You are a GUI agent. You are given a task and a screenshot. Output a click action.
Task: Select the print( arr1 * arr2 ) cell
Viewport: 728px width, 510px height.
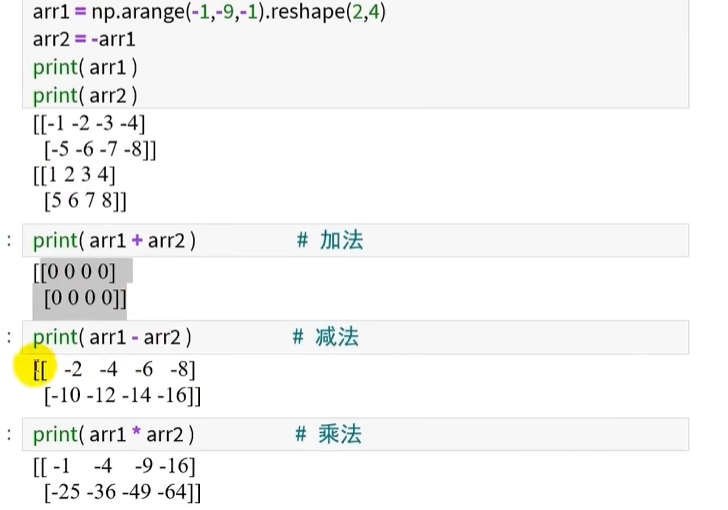click(x=113, y=434)
